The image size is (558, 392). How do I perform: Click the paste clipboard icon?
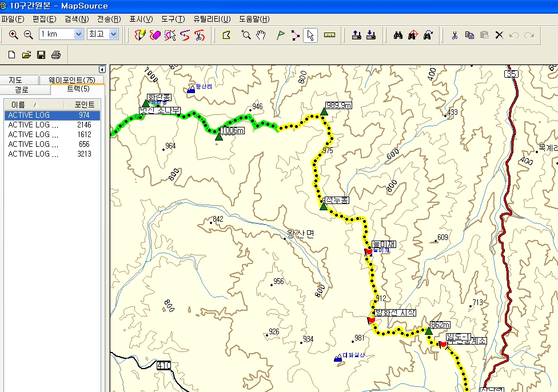click(x=484, y=35)
